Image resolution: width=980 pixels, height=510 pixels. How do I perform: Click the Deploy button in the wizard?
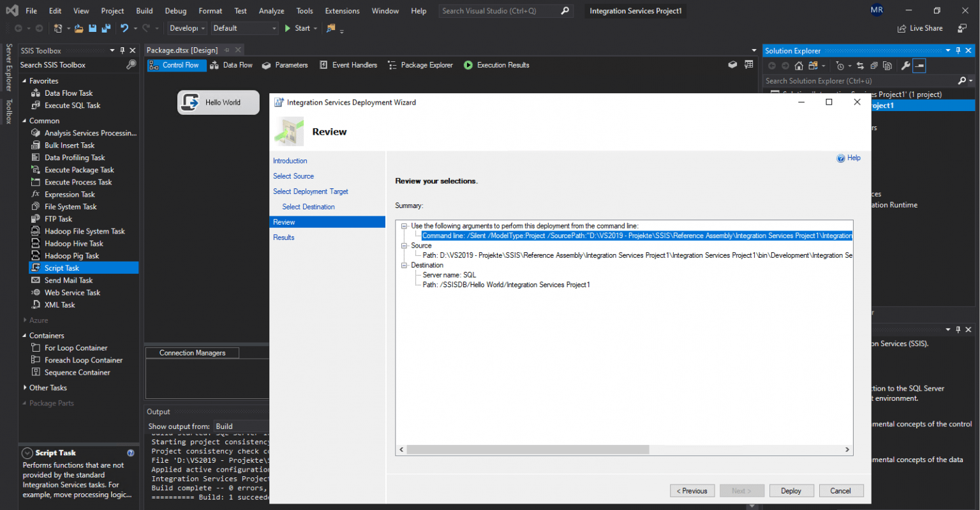click(791, 490)
